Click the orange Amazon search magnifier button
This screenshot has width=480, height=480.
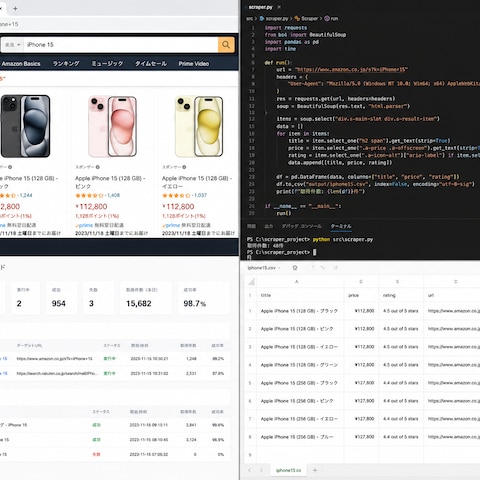tap(226, 45)
